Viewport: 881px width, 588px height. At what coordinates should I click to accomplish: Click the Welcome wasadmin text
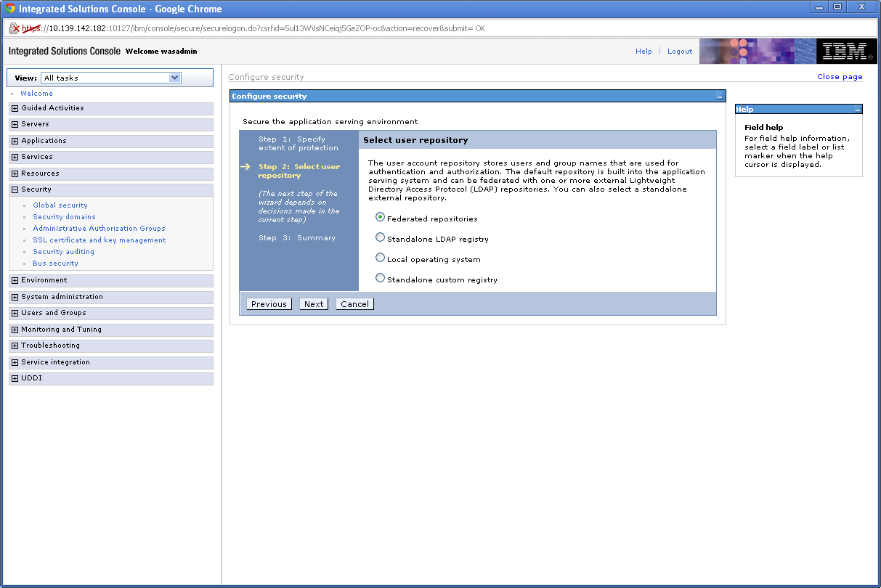(161, 52)
